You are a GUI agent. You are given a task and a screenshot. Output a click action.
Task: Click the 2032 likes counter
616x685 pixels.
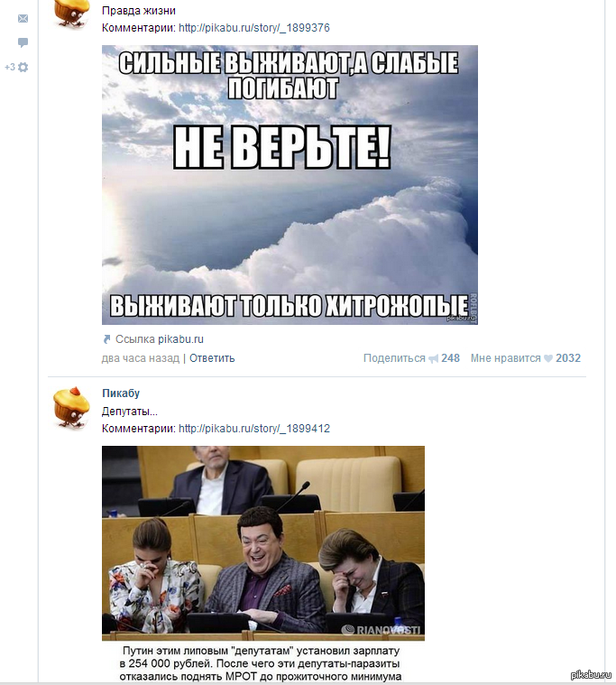point(568,358)
